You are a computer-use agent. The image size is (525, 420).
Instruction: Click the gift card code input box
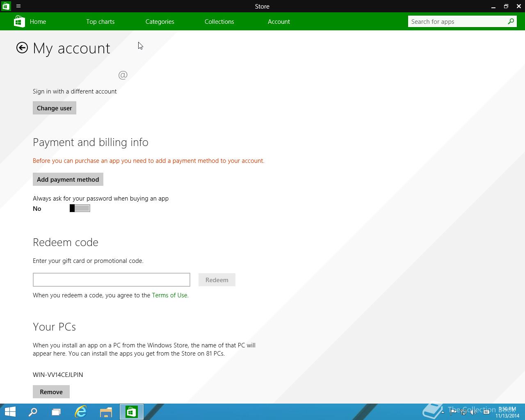click(x=112, y=280)
